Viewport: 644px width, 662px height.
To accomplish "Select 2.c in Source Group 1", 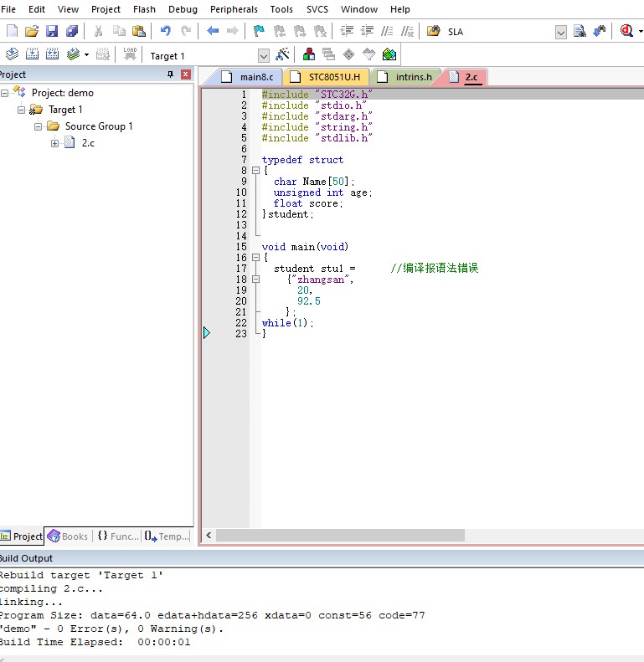I will (x=88, y=143).
